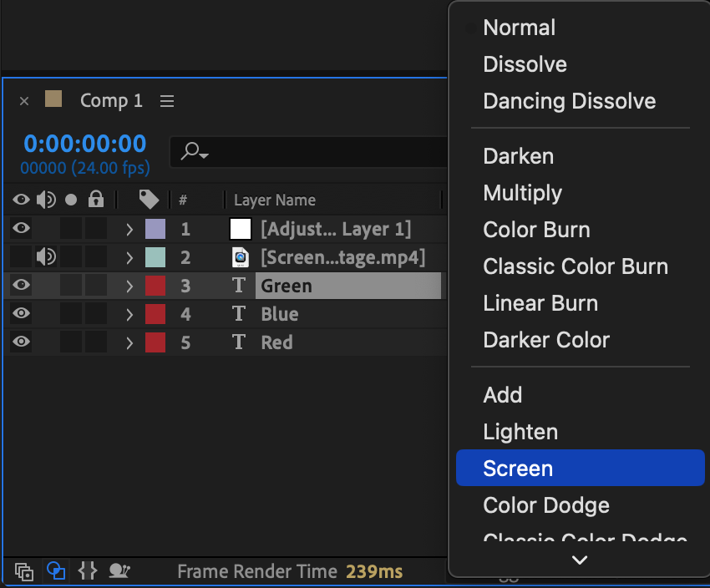
Task: Select the Comp 1 tab
Action: tap(111, 101)
